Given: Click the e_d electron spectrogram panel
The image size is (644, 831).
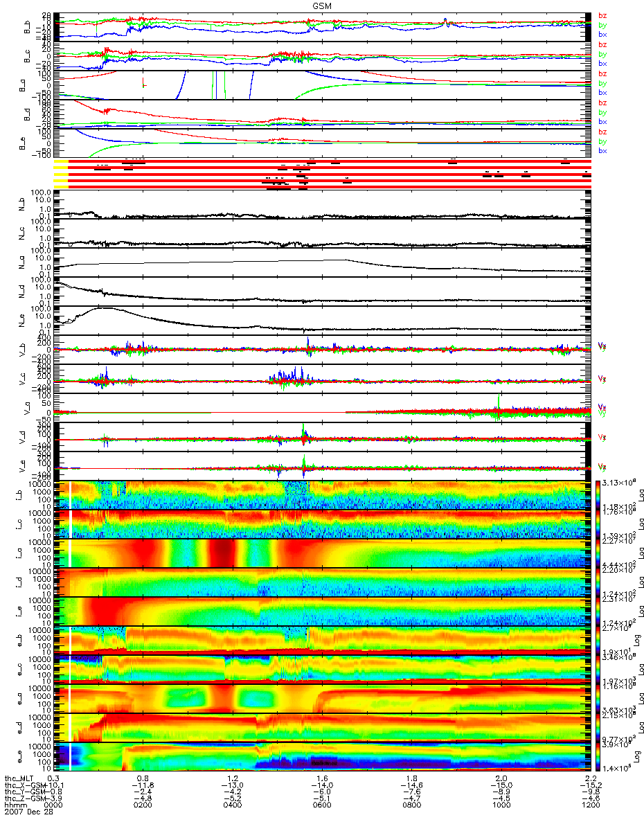Looking at the screenshot, I should pyautogui.click(x=323, y=728).
